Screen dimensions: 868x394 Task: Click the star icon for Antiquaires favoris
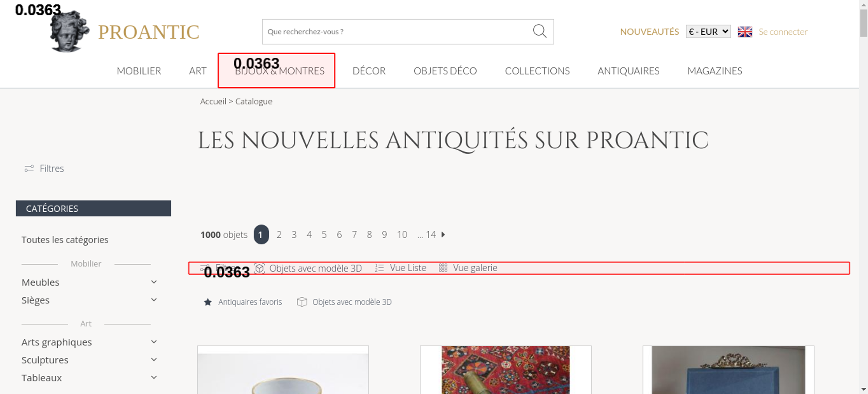click(x=208, y=302)
